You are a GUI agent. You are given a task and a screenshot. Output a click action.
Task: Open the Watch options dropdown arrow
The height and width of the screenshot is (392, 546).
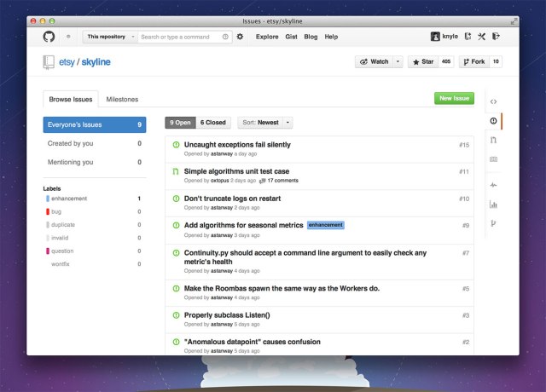coord(398,61)
